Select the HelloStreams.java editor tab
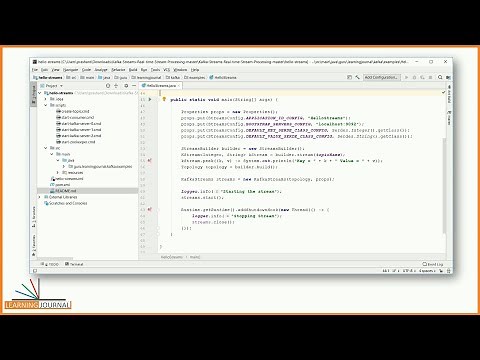 pyautogui.click(x=161, y=86)
